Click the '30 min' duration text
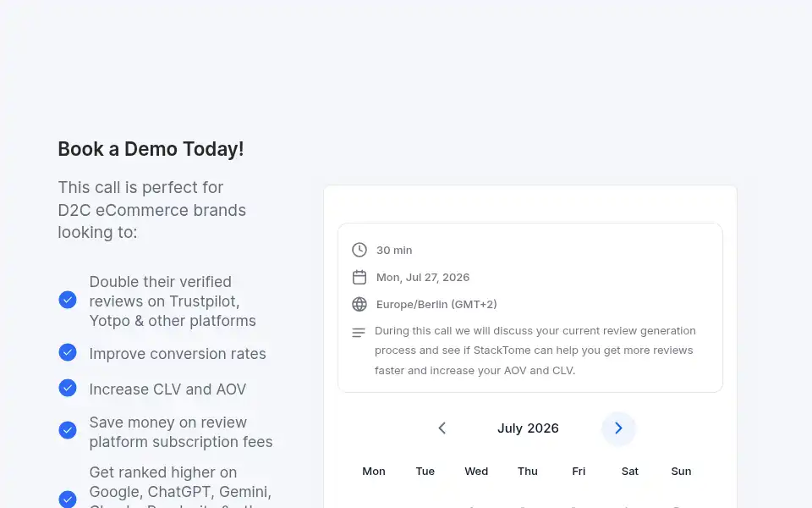The width and height of the screenshot is (812, 508). tap(394, 250)
